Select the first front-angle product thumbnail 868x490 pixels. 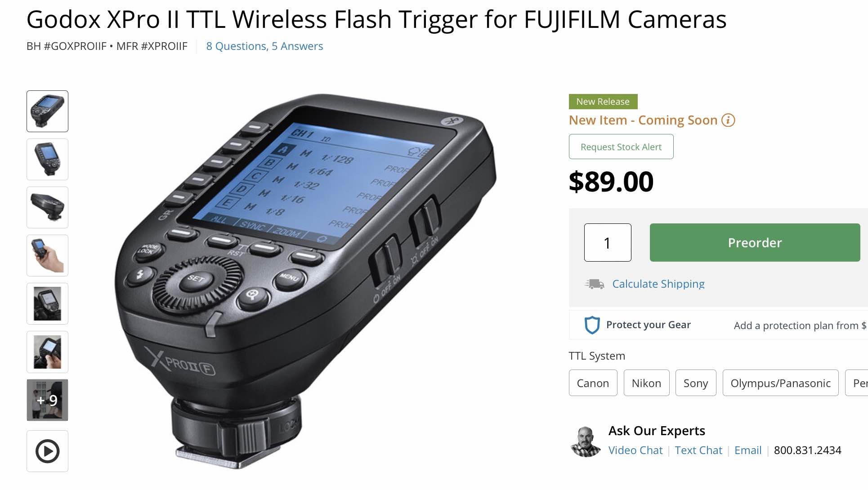(x=47, y=111)
